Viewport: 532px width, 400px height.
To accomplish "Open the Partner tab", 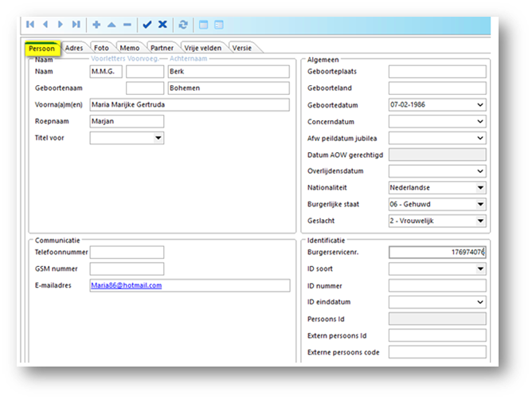I will pyautogui.click(x=162, y=49).
